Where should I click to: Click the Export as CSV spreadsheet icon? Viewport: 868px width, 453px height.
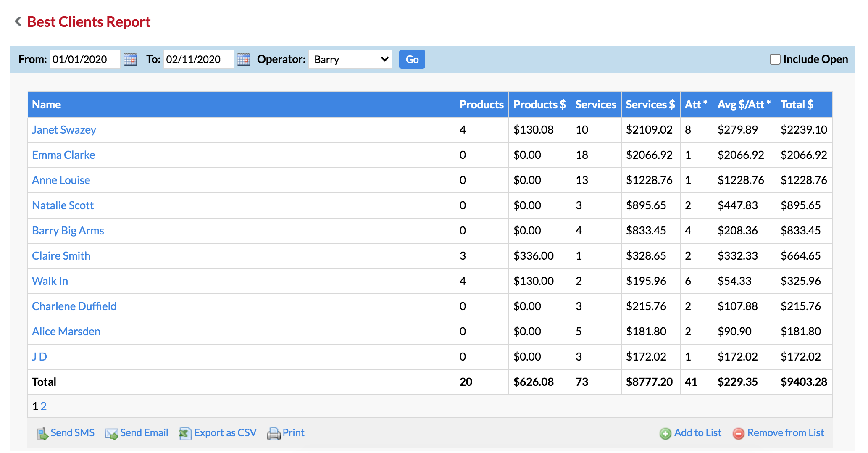coord(185,433)
